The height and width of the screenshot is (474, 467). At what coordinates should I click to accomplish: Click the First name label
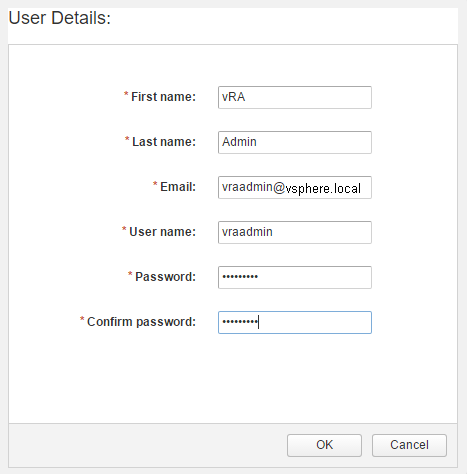[x=163, y=97]
